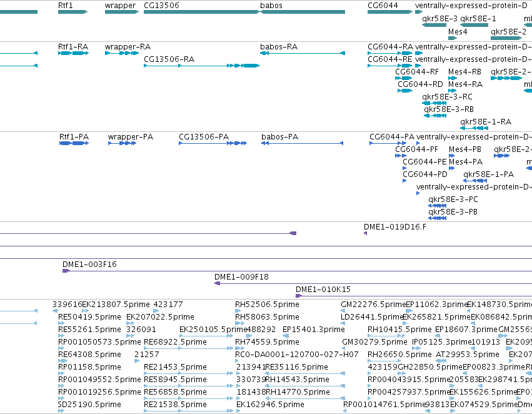This screenshot has height=414, width=532.
Task: Click EST RH14543.5prime
Action: click(305, 386)
